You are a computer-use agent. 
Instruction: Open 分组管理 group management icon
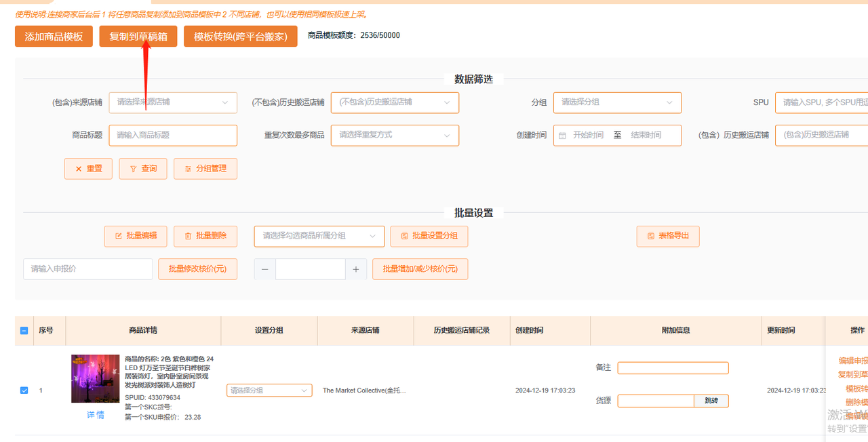point(187,169)
